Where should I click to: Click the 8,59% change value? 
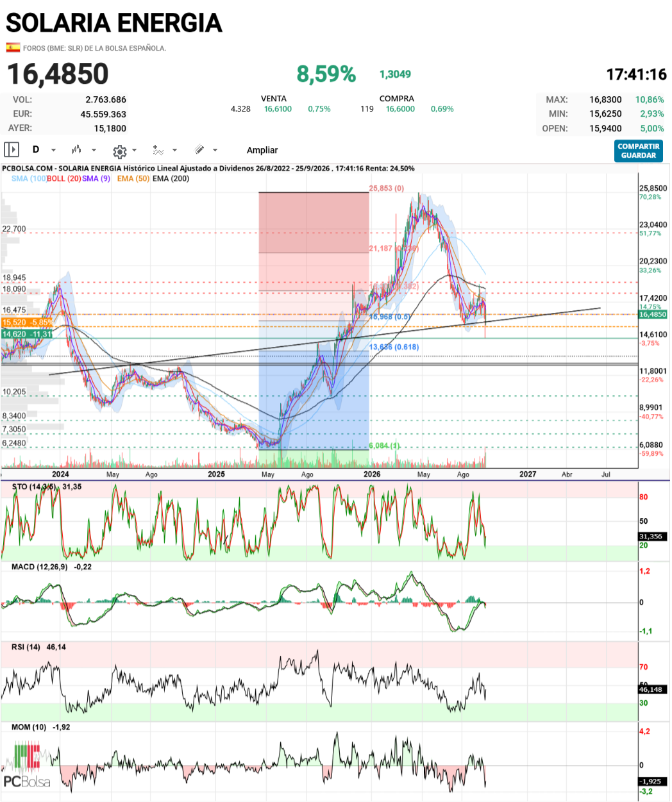(x=326, y=74)
